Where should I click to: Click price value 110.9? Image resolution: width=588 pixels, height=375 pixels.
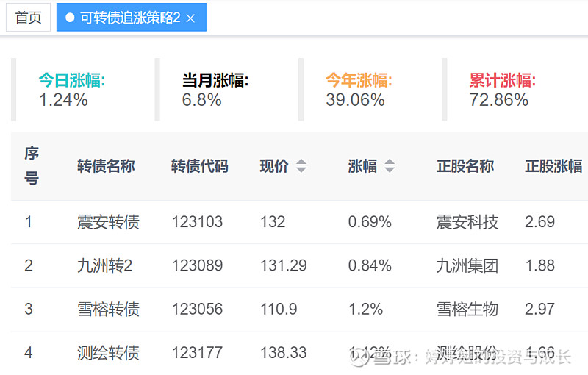tap(279, 310)
